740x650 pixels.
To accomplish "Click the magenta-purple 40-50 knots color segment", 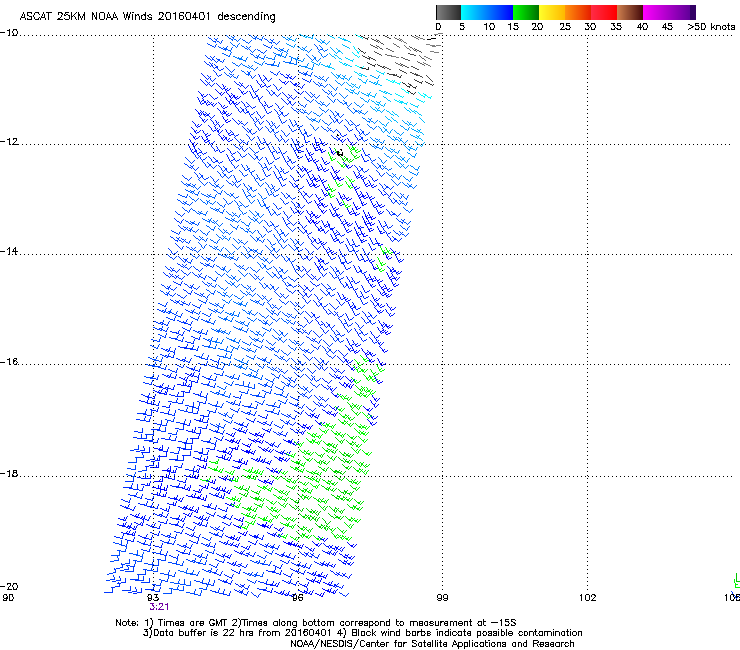I will [x=669, y=12].
